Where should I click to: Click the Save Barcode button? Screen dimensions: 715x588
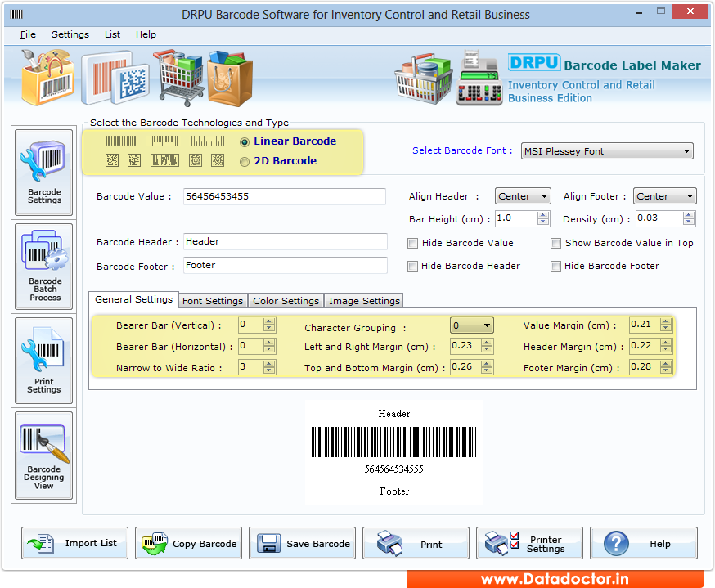[x=302, y=542]
